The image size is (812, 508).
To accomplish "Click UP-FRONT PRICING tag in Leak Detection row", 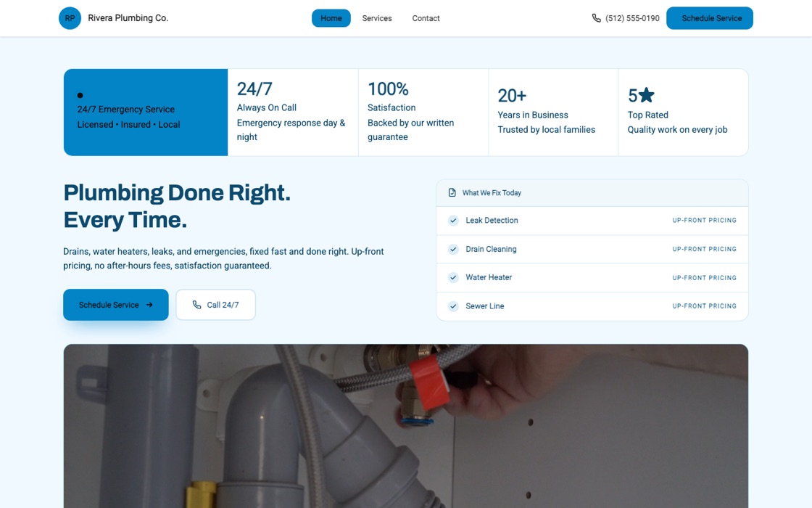I will point(704,221).
